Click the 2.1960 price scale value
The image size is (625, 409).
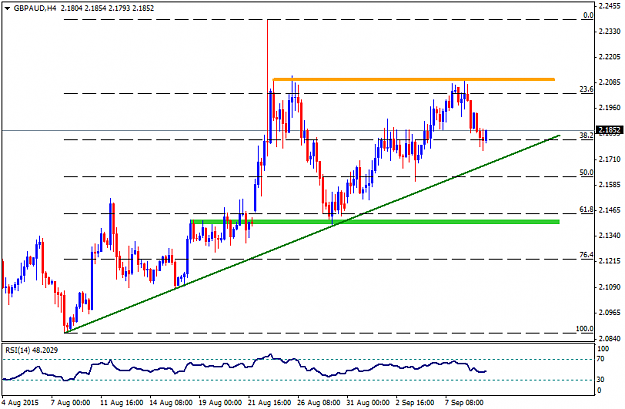[610, 108]
